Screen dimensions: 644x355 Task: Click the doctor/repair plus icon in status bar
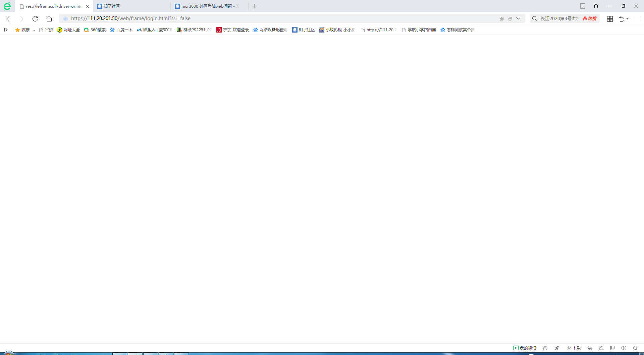pos(545,348)
